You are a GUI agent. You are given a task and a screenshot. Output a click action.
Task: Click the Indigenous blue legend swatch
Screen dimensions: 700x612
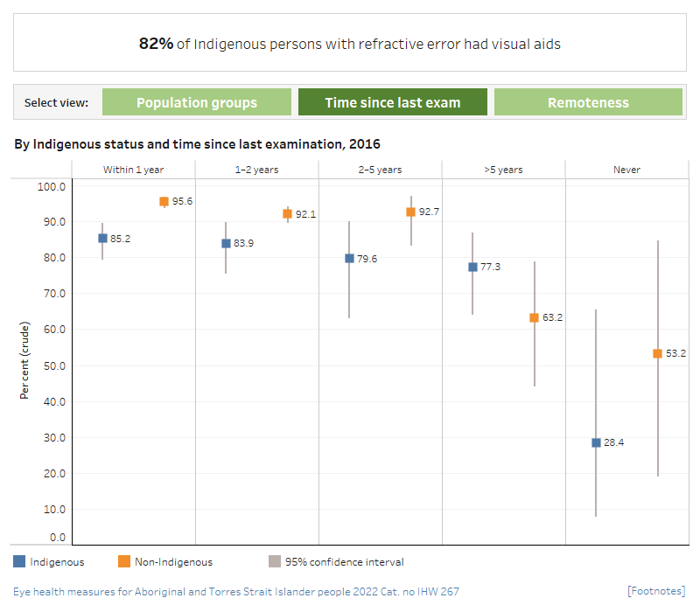click(19, 562)
